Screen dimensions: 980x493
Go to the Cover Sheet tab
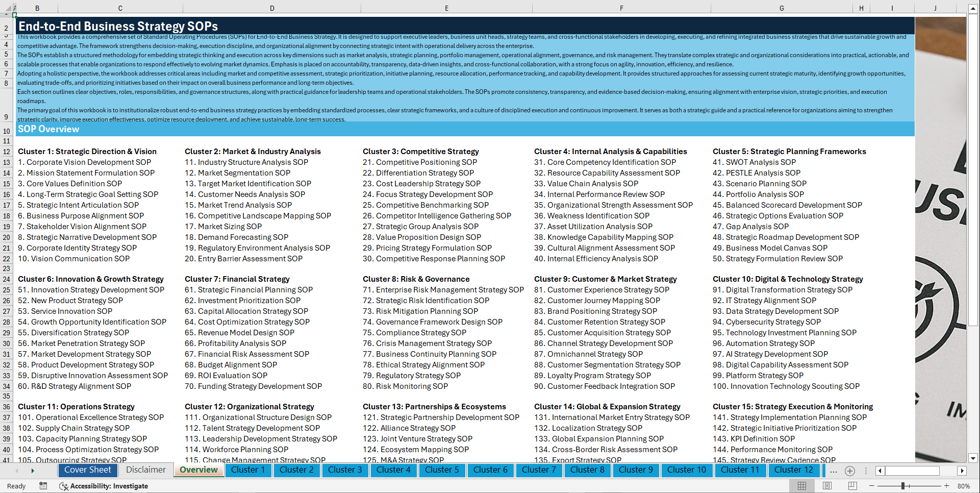pyautogui.click(x=88, y=470)
